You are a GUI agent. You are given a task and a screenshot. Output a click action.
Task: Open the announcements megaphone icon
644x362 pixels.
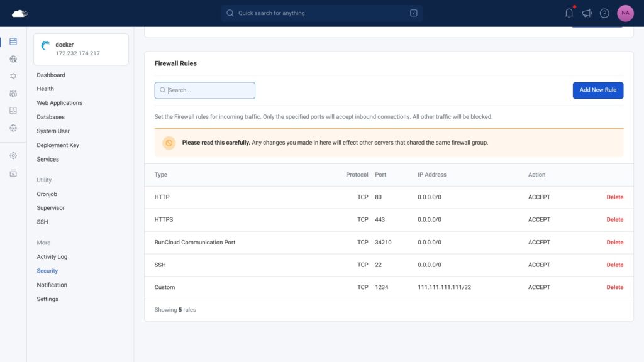(587, 13)
